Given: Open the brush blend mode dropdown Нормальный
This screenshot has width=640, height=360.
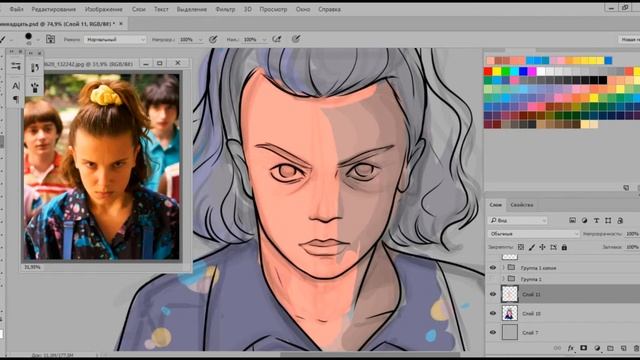Looking at the screenshot, I should pos(115,40).
